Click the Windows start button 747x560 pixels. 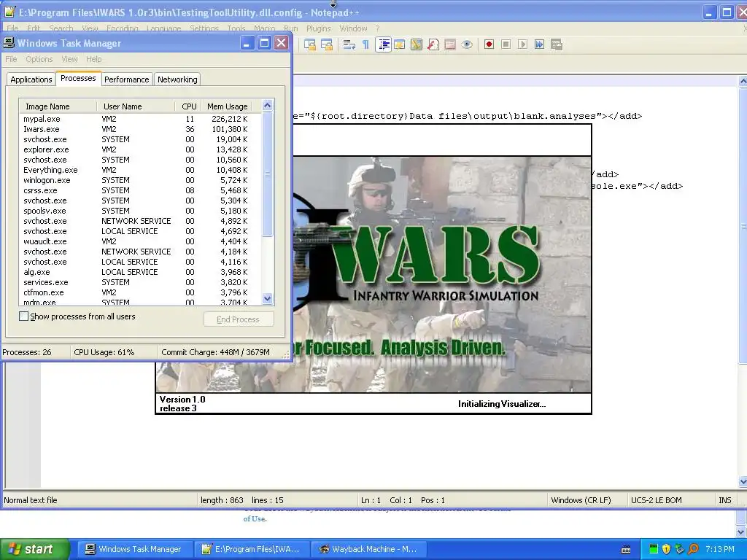click(x=34, y=549)
